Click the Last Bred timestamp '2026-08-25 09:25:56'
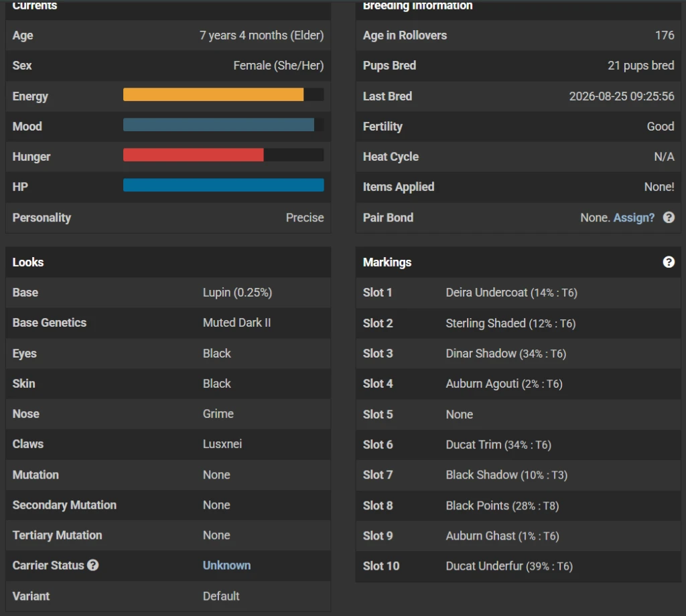Viewport: 686px width, 616px height. pos(622,96)
